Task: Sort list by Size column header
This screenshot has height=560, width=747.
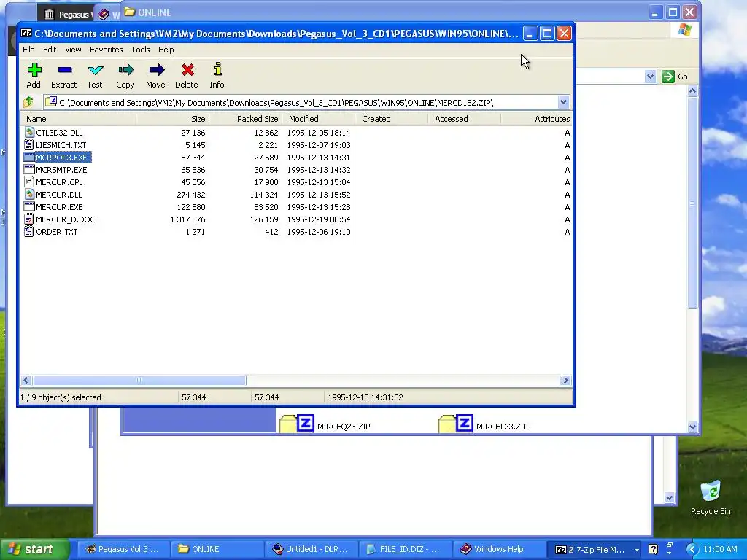Action: (172, 119)
